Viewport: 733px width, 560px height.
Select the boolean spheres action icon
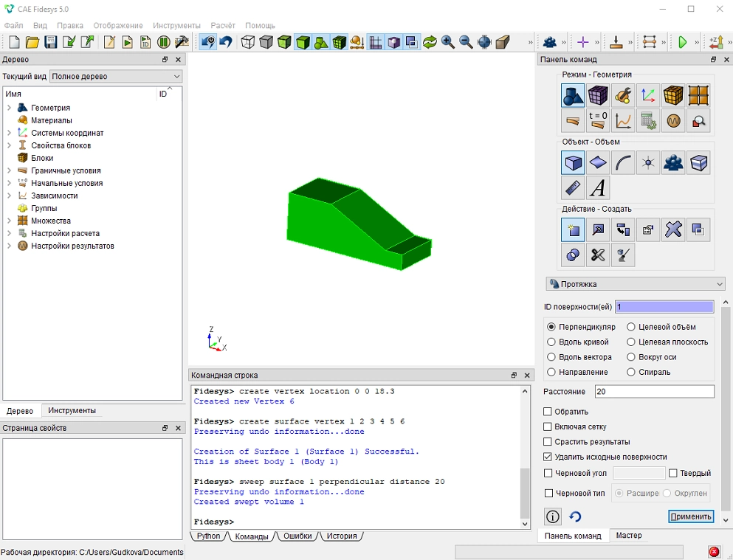(573, 255)
